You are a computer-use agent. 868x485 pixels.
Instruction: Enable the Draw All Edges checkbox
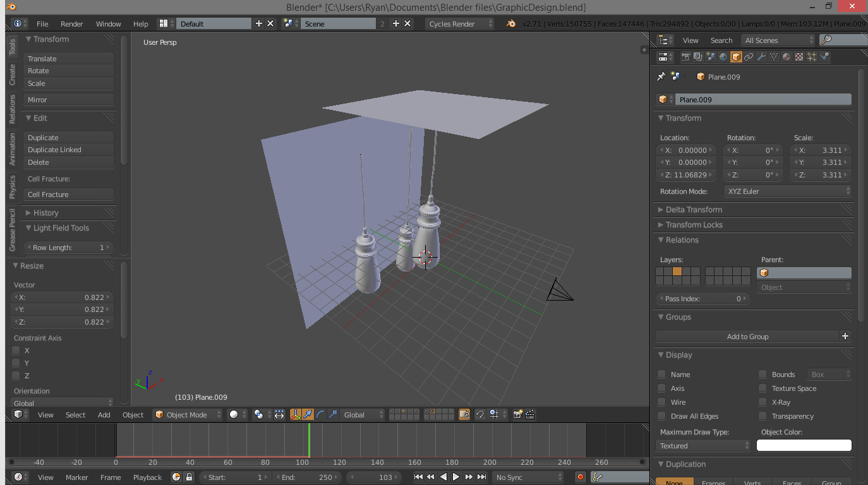pos(661,416)
